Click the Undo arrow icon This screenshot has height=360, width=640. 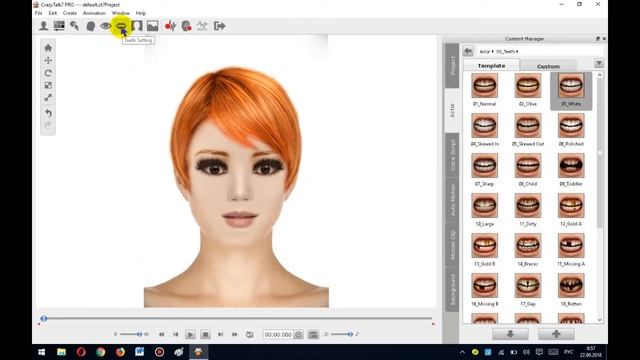pos(48,113)
